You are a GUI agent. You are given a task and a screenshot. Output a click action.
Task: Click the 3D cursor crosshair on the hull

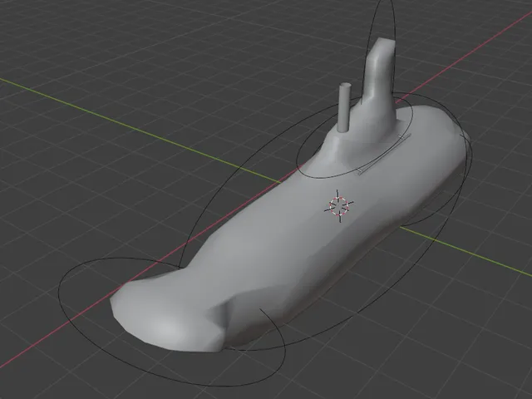339,206
